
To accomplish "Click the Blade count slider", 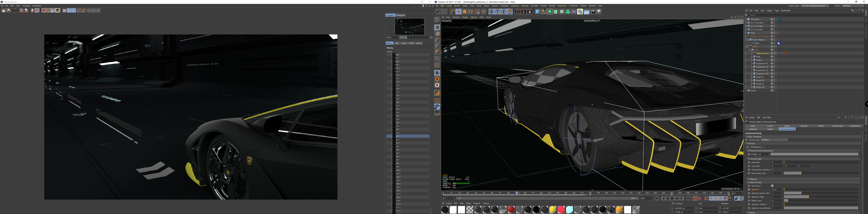I will click(821, 201).
